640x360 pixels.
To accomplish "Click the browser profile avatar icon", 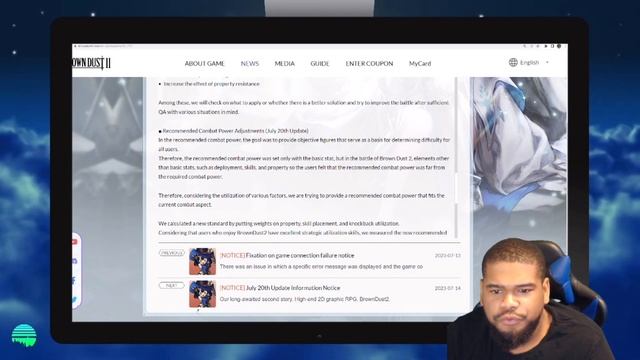I will [x=559, y=46].
